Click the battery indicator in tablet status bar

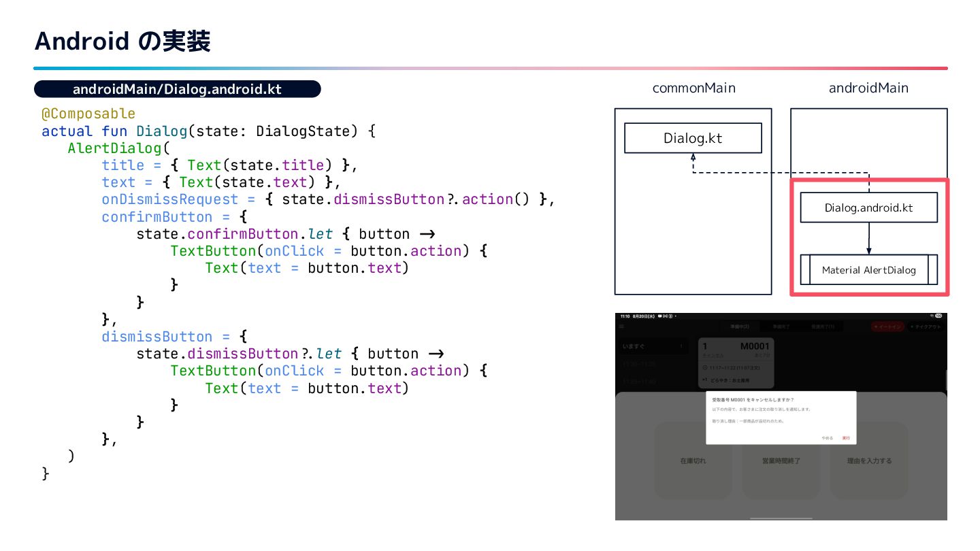tap(938, 316)
